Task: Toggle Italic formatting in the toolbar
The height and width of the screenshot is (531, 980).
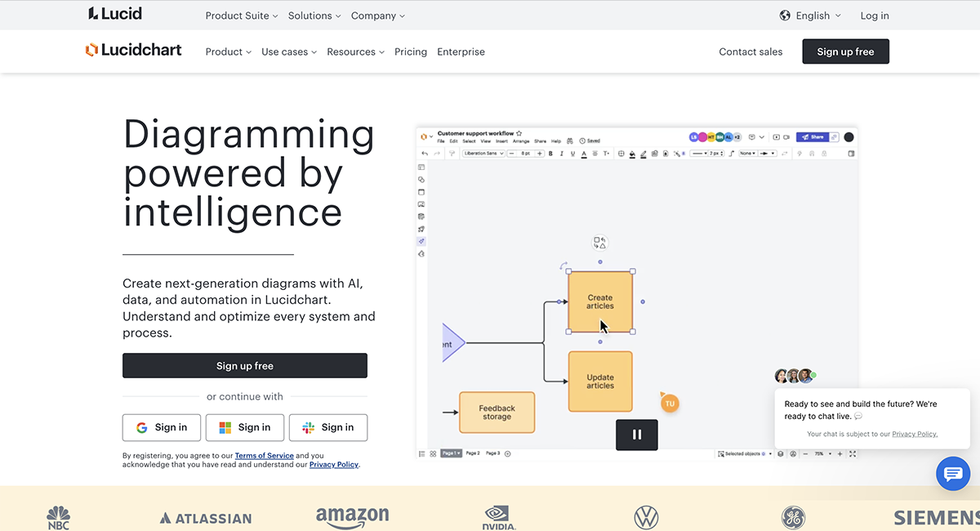Action: click(561, 153)
